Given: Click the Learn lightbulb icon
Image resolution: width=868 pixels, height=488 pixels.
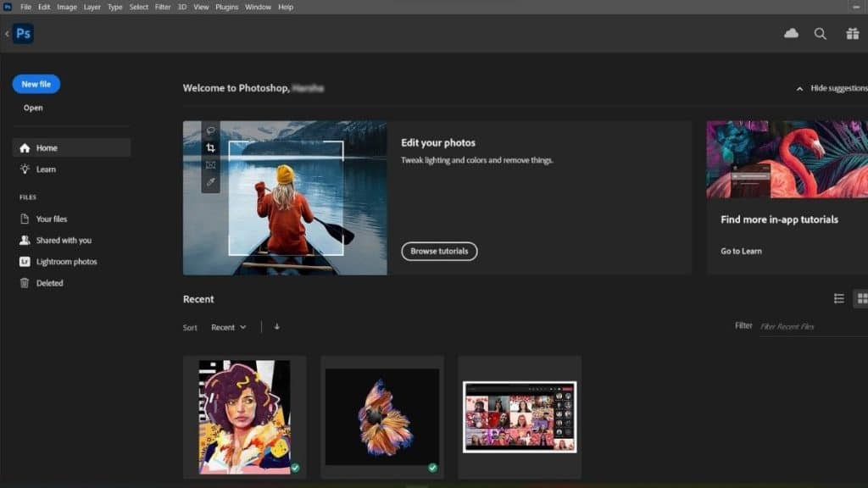Looking at the screenshot, I should 25,169.
